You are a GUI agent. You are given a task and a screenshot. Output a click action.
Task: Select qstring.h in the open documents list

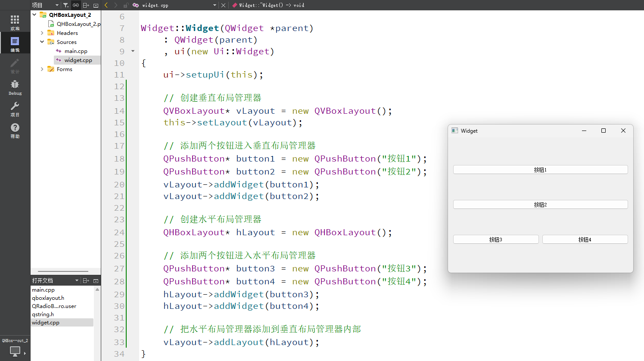[43, 314]
